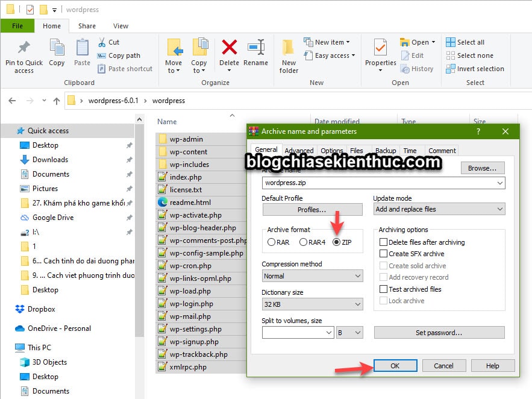Click the Rename icon in Organize group

tap(256, 47)
